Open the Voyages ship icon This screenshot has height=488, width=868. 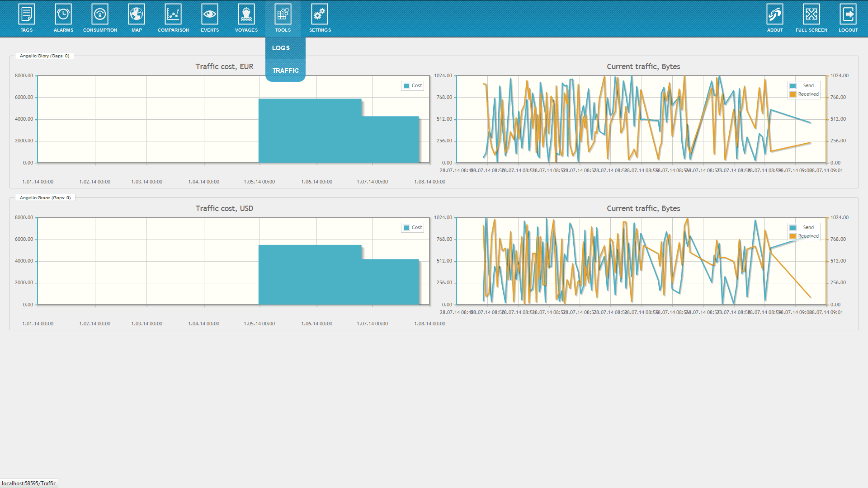(x=246, y=14)
